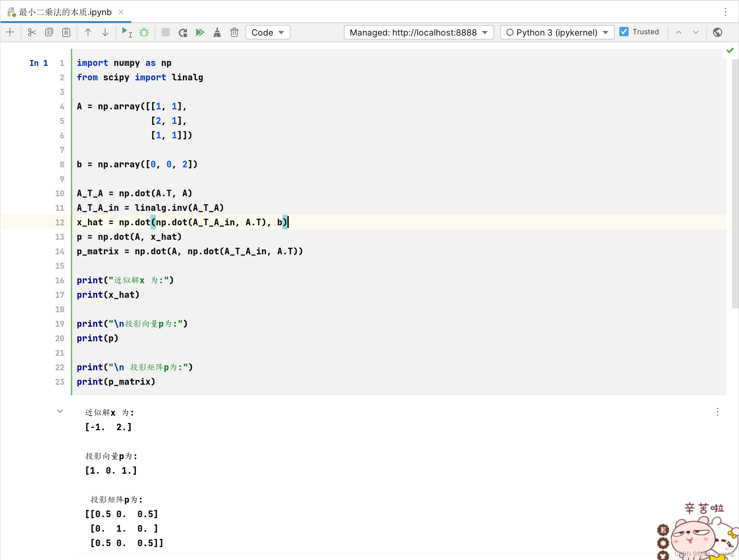Click the Move Cell Up icon
This screenshot has height=560, width=739.
[86, 32]
